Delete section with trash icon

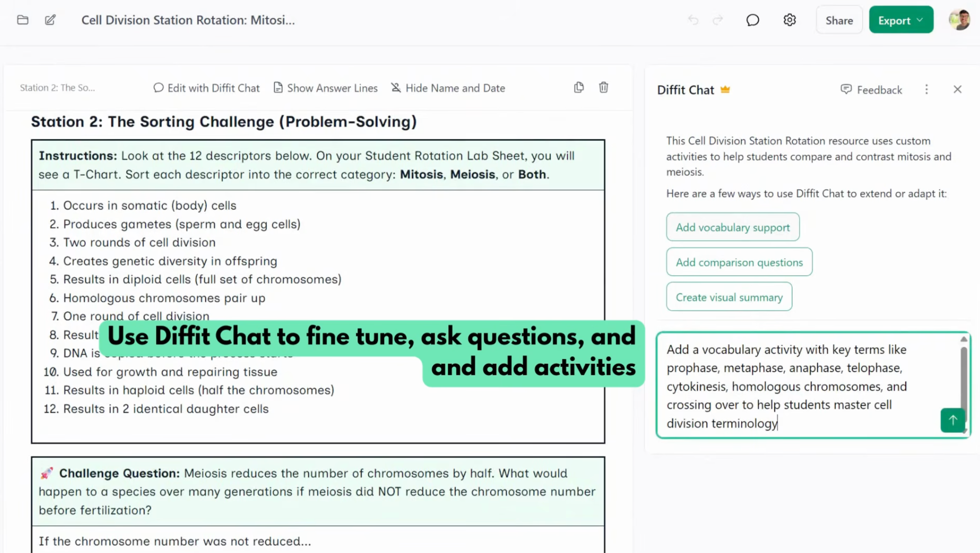603,88
